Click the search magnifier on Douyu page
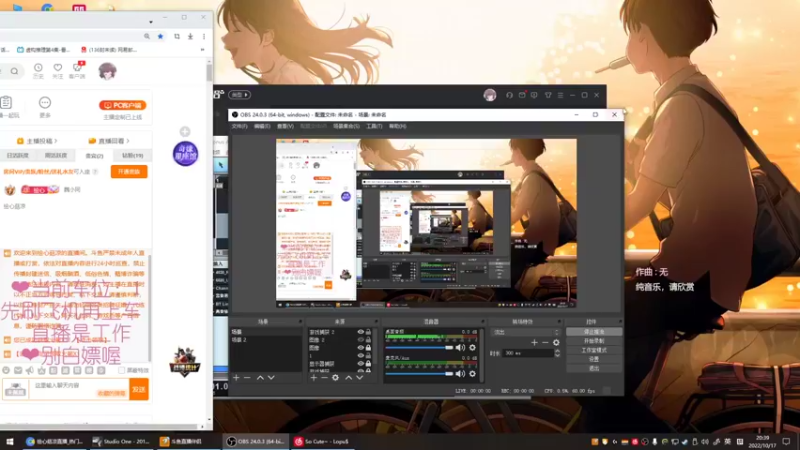This screenshot has height=450, width=800. click(x=14, y=71)
